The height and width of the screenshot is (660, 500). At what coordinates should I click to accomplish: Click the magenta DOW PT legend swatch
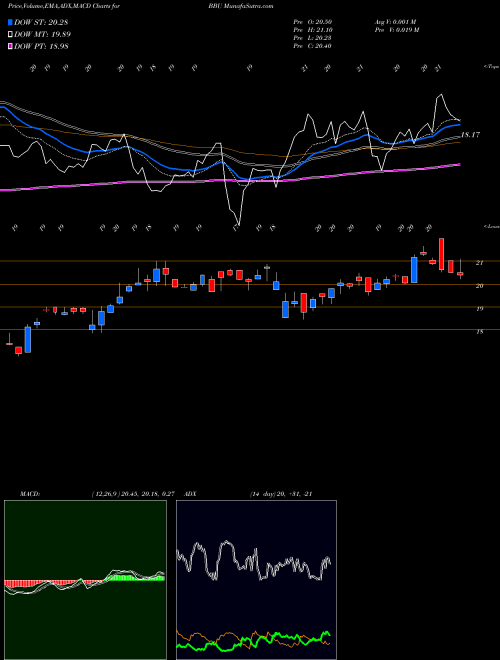[x=10, y=47]
